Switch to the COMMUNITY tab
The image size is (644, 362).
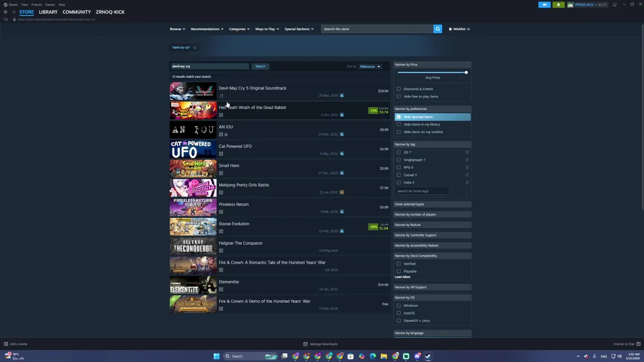coord(76,12)
